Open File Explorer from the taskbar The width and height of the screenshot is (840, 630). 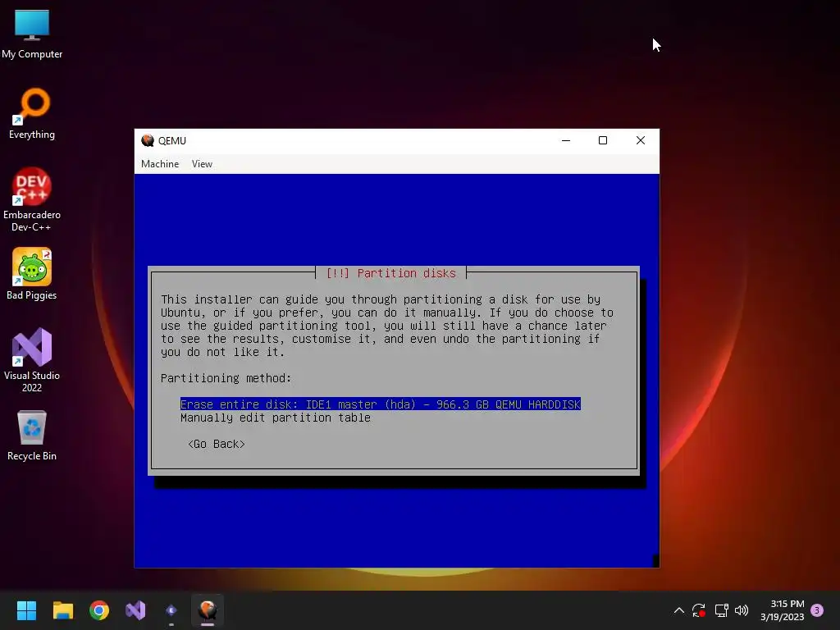click(62, 610)
